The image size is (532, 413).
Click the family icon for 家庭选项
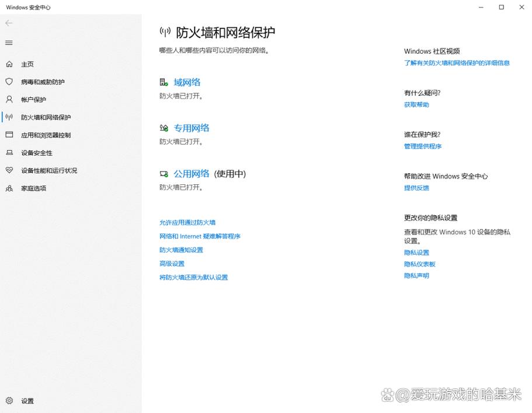click(9, 188)
